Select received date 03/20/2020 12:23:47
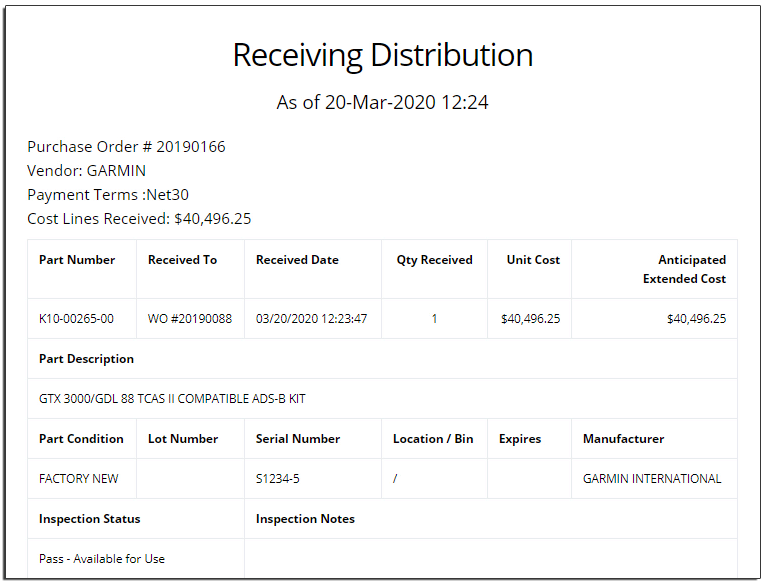 [x=312, y=319]
